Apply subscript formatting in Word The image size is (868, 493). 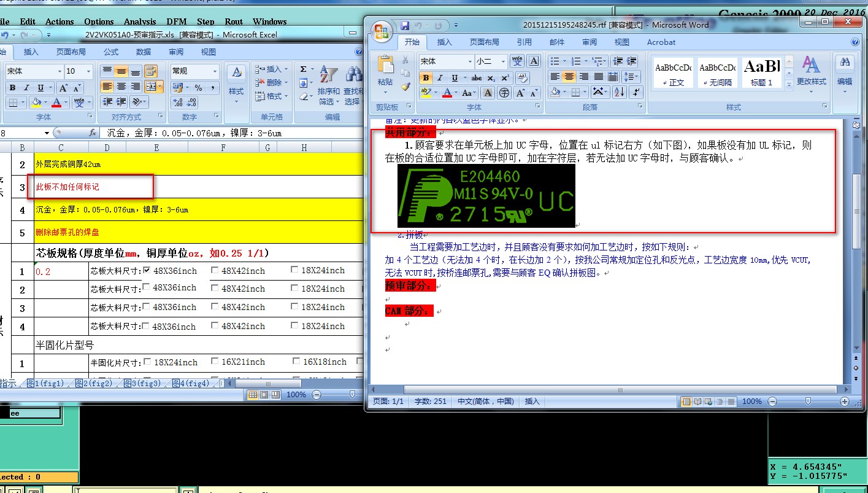pos(491,78)
